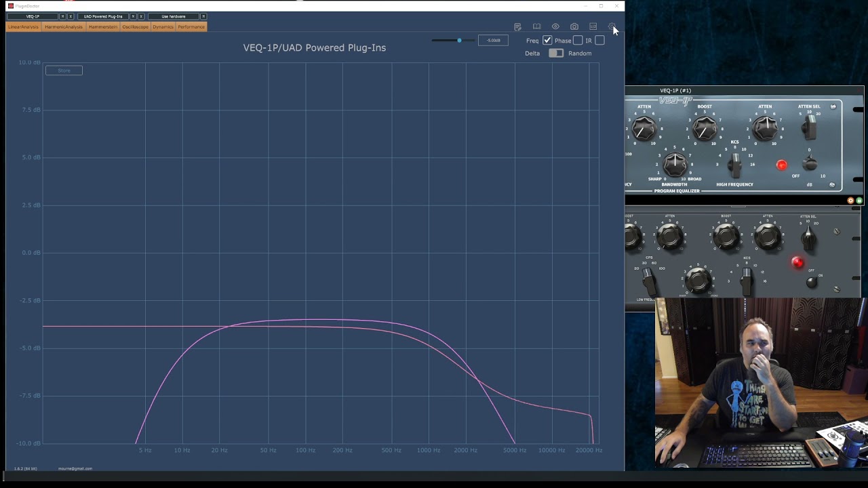
Task: Uncheck the Freq checkbox
Action: coord(547,41)
